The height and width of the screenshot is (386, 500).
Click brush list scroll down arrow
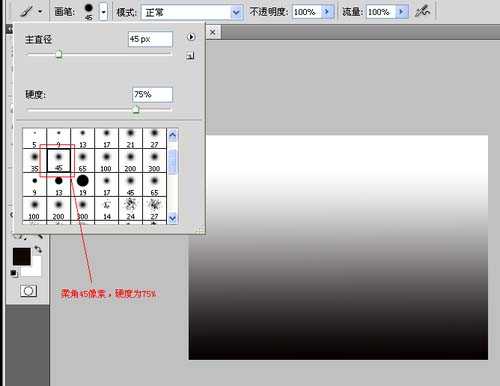click(172, 219)
